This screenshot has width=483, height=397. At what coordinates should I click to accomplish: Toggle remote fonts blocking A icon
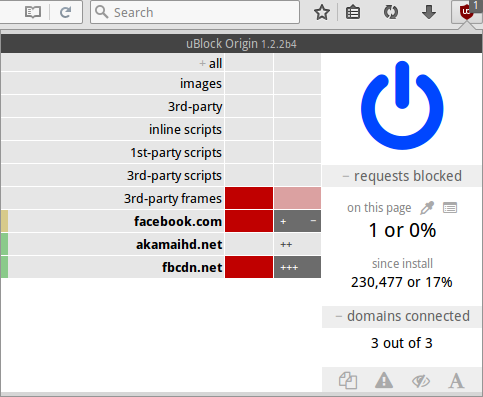tap(456, 381)
